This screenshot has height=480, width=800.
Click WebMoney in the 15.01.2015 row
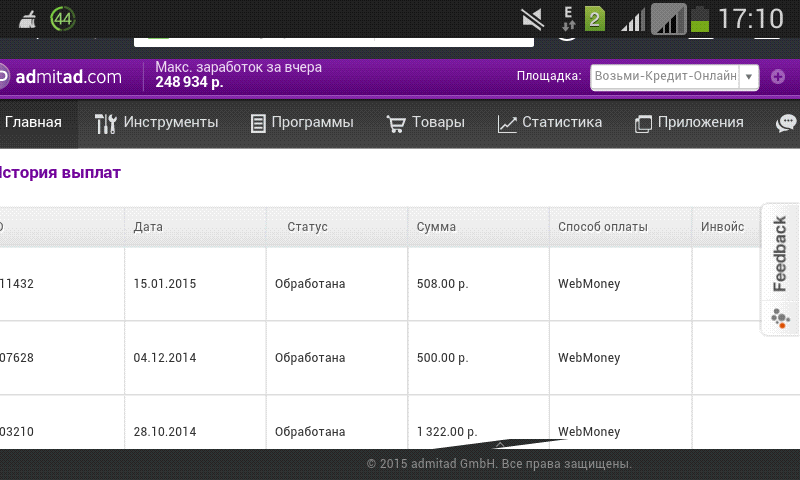tap(589, 284)
